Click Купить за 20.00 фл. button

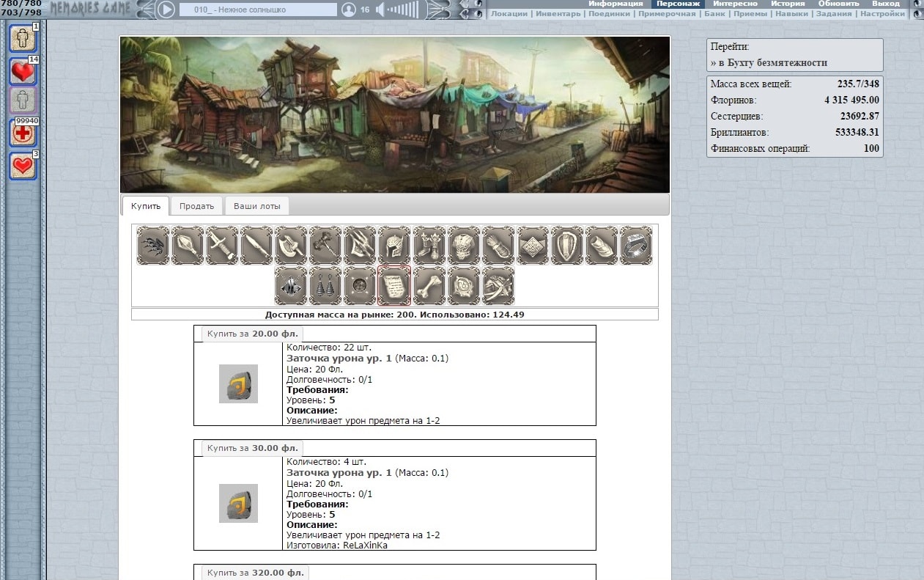coord(253,334)
